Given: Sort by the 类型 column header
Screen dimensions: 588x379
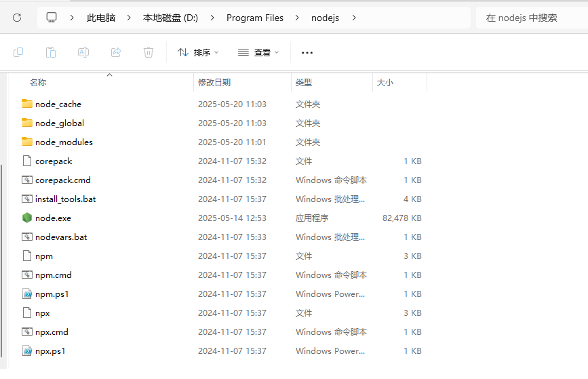Looking at the screenshot, I should (x=303, y=83).
